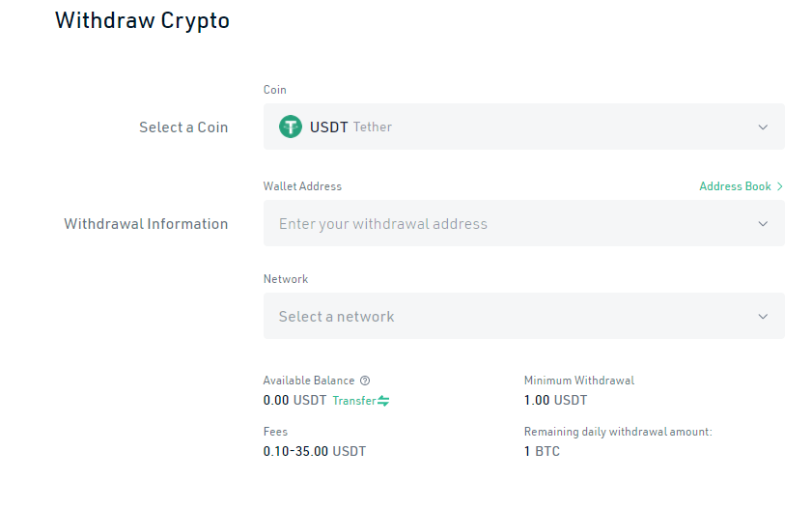
Task: Click the 1 BTC daily withdrawal amount
Action: coord(542,451)
